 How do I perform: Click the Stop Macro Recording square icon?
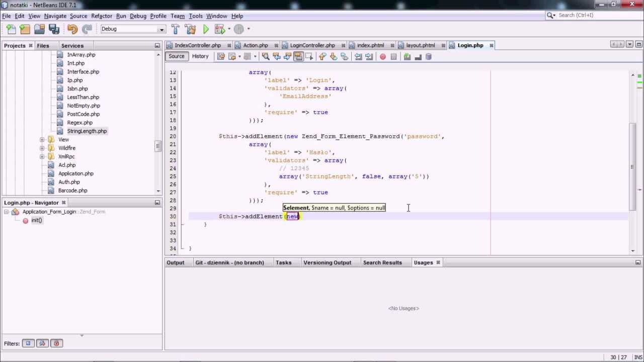coord(393,57)
